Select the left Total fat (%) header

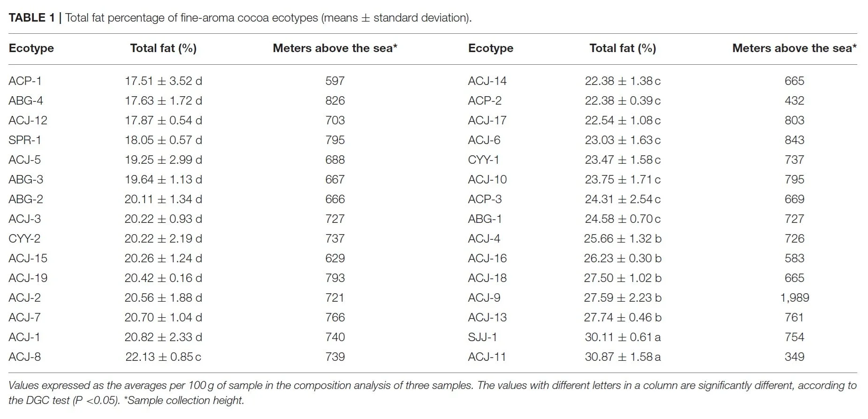click(x=163, y=48)
